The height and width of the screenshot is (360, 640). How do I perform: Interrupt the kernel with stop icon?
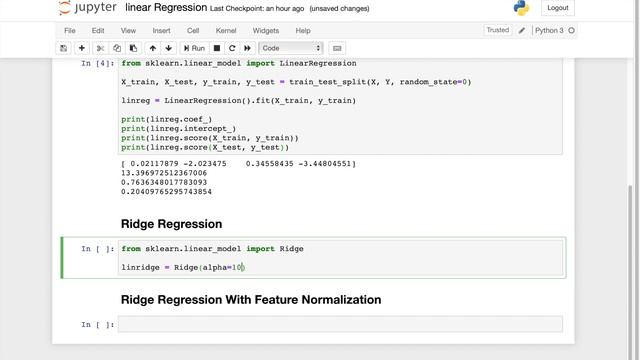tap(217, 48)
